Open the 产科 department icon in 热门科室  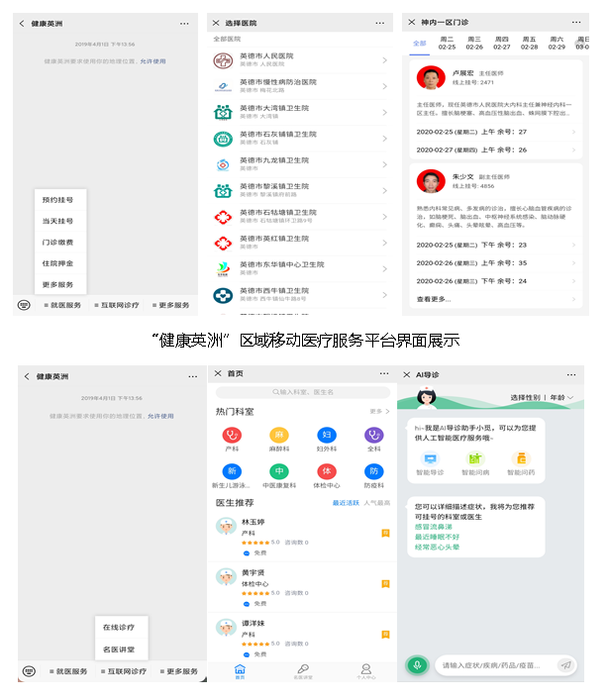(233, 435)
